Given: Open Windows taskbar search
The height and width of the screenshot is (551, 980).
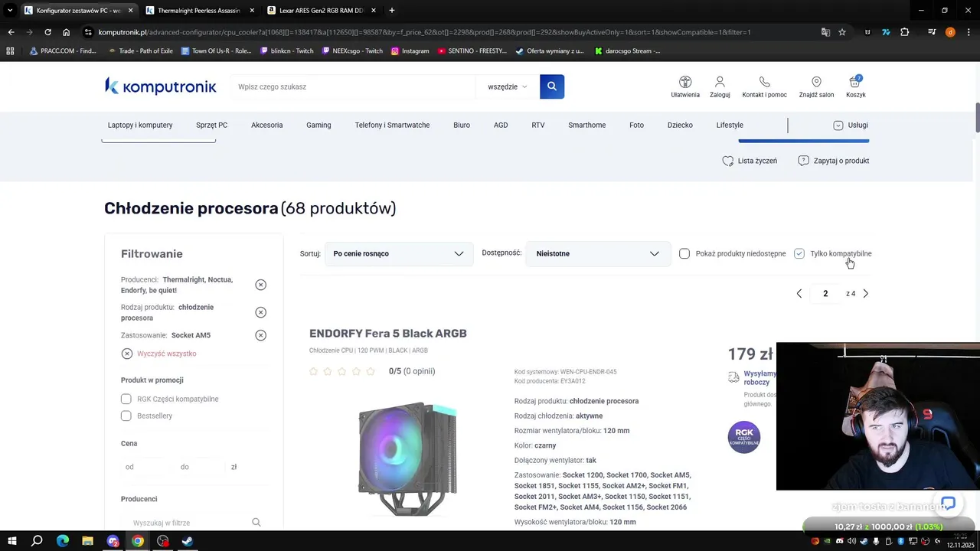Looking at the screenshot, I should point(37,541).
